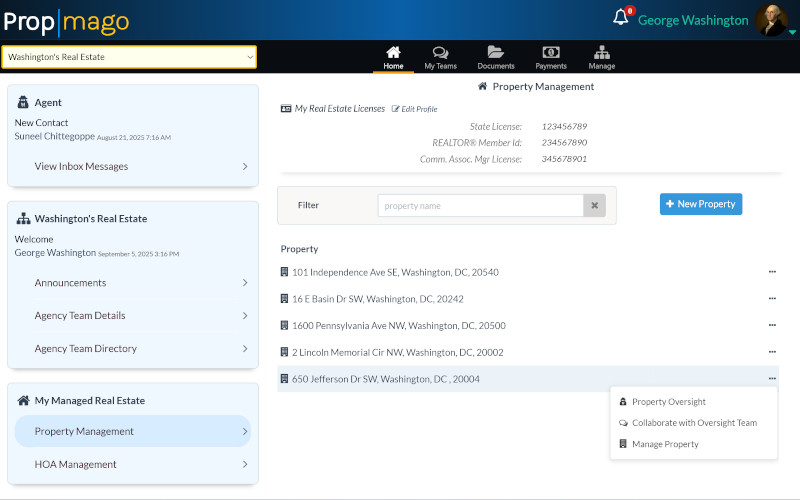Clear the property name filter
The image size is (800, 500).
(595, 205)
